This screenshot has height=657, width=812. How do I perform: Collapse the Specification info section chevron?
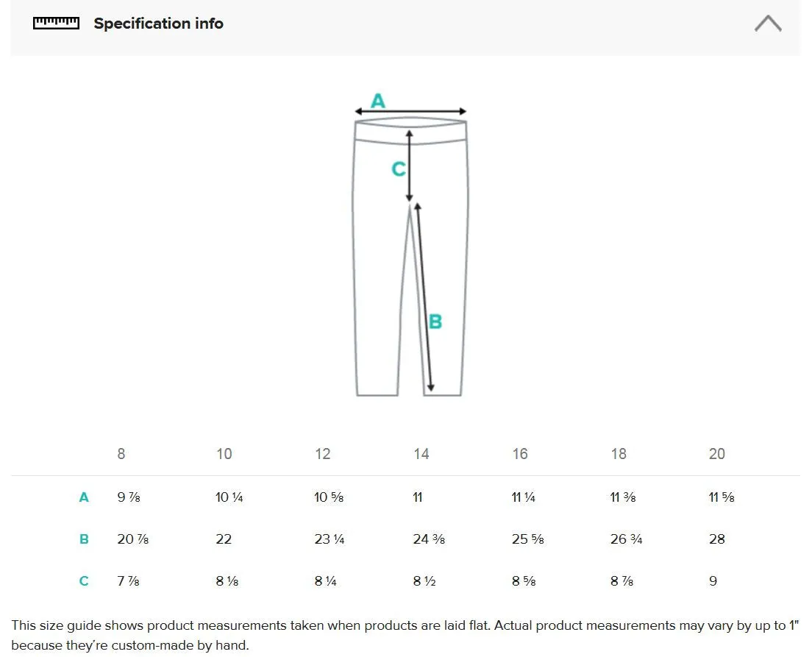click(x=767, y=24)
